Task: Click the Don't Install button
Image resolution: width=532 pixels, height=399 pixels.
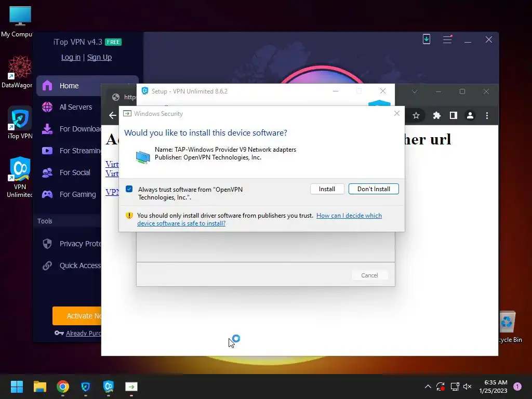Action: [x=373, y=189]
